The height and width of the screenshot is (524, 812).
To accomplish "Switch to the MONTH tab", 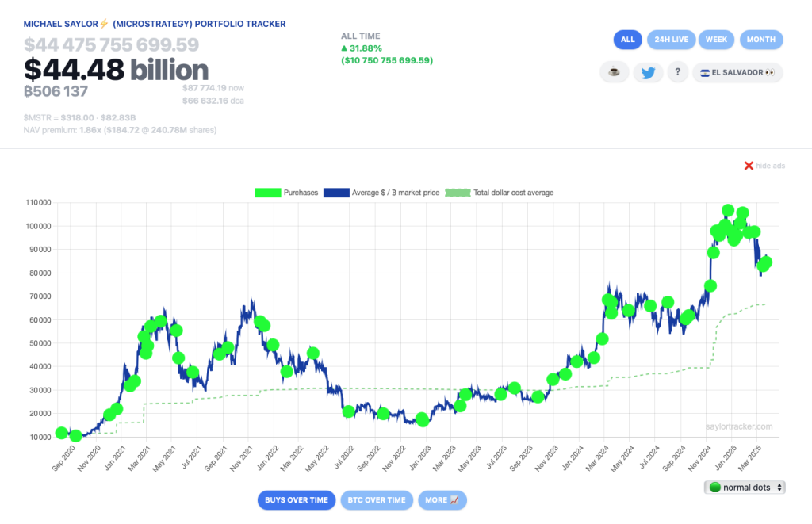I will click(x=761, y=40).
